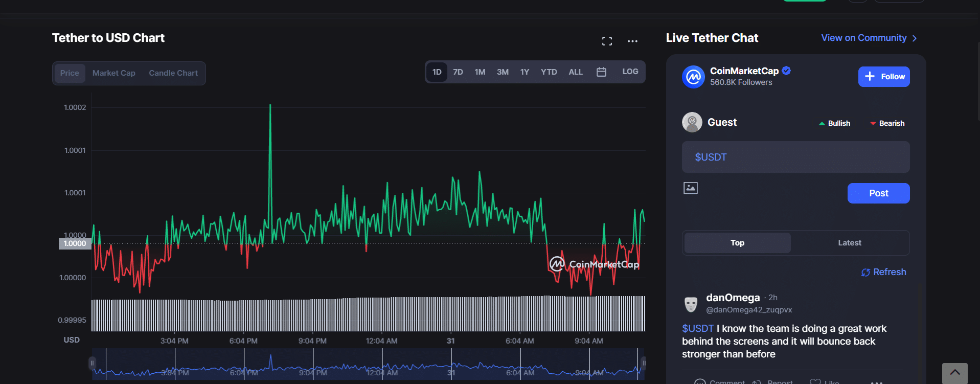This screenshot has width=980, height=384.
Task: Open the chart fullscreen view icon
Action: click(607, 41)
